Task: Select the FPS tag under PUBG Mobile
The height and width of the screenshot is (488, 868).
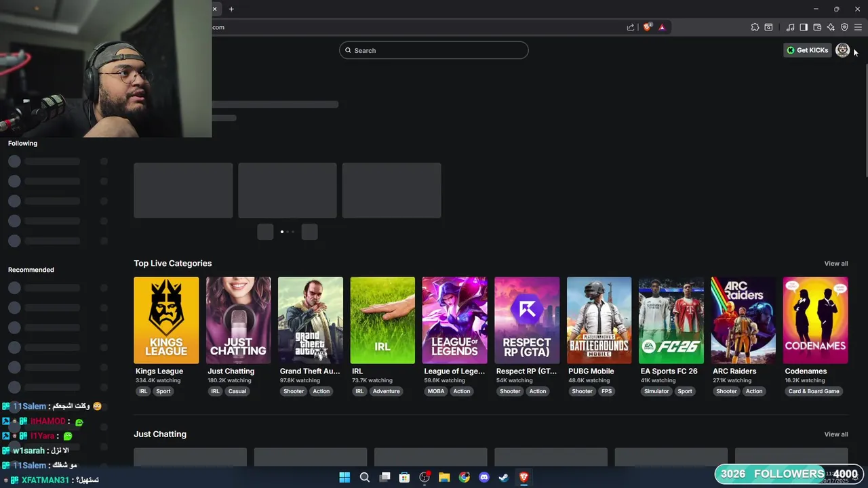Action: [x=606, y=391]
